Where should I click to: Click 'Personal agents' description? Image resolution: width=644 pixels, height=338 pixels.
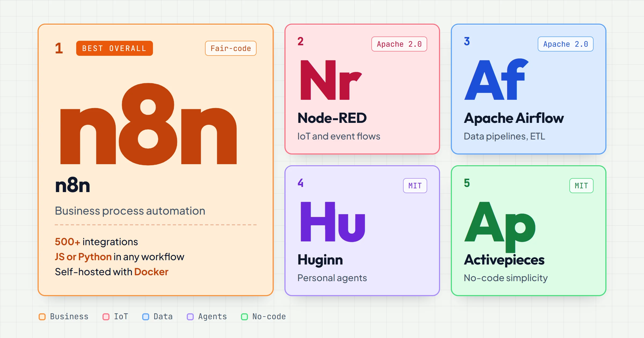pyautogui.click(x=332, y=278)
